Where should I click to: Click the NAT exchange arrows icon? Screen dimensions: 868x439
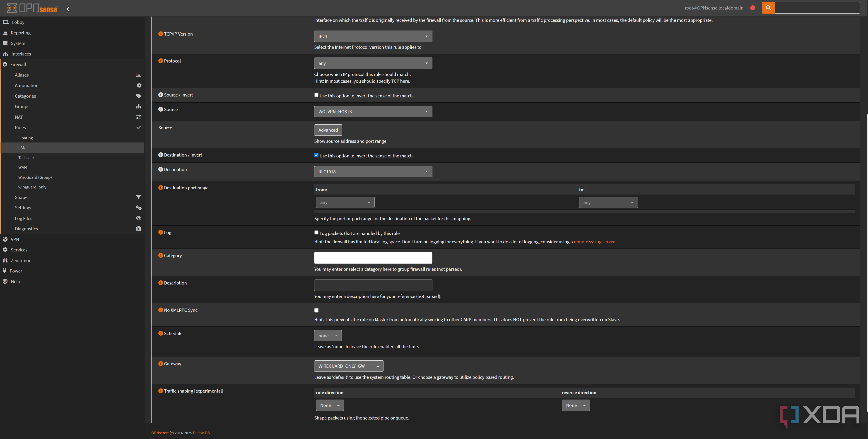coord(138,117)
